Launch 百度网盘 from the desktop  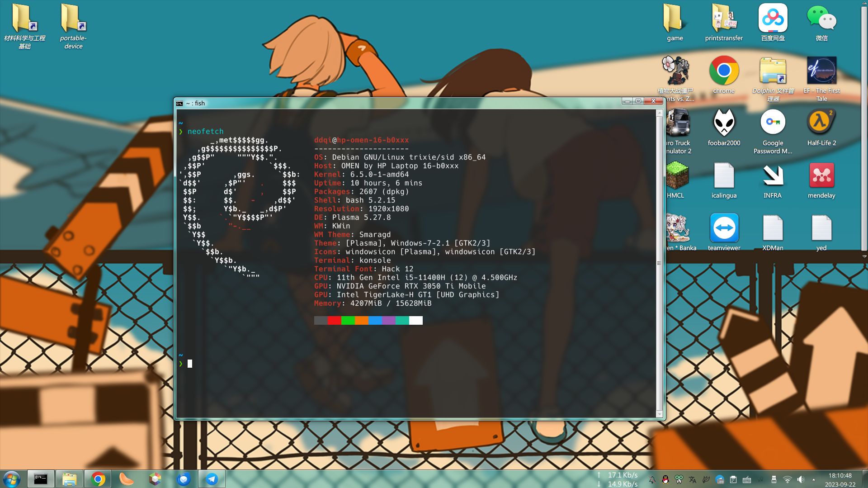pos(773,23)
